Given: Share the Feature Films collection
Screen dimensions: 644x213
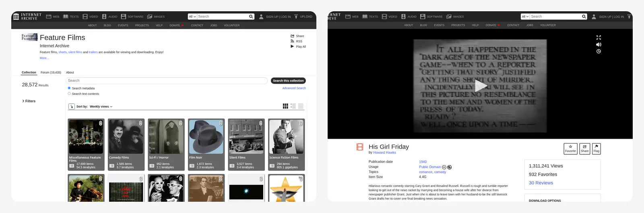Looking at the screenshot, I should pyautogui.click(x=297, y=36).
